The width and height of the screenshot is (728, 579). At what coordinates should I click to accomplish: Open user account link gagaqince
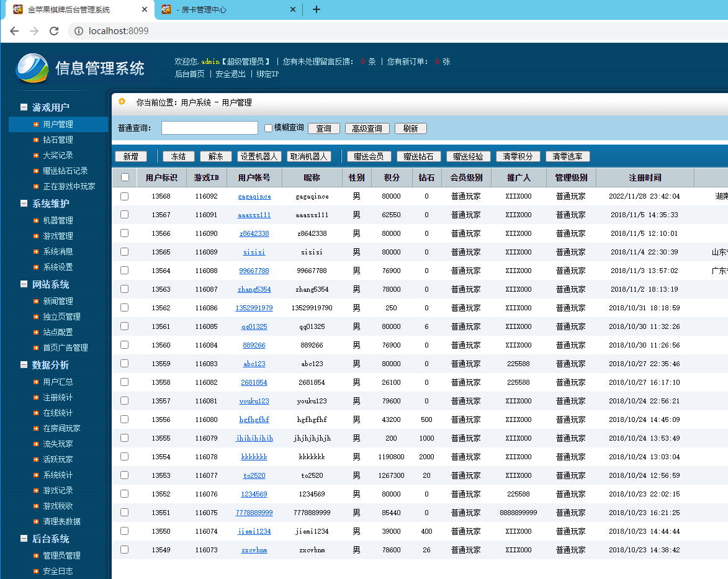(x=254, y=196)
